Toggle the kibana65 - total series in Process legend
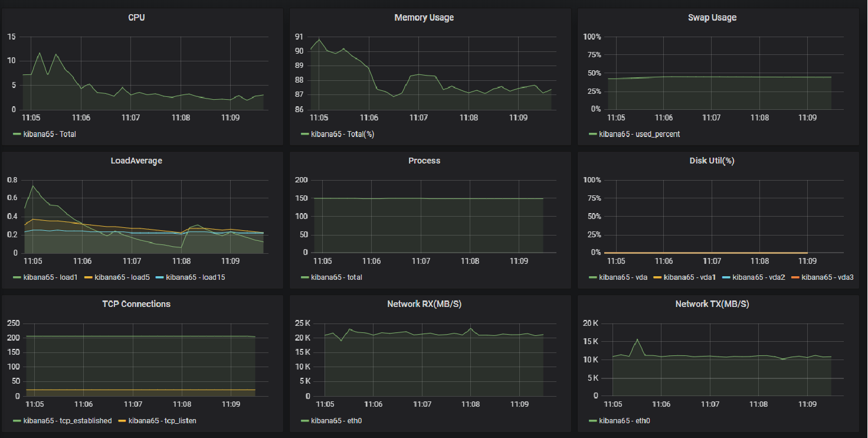 point(336,277)
